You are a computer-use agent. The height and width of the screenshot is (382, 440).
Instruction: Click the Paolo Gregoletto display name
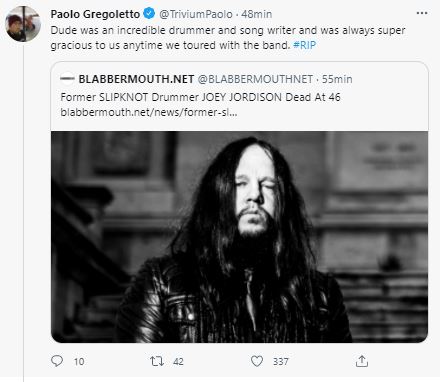click(x=95, y=14)
